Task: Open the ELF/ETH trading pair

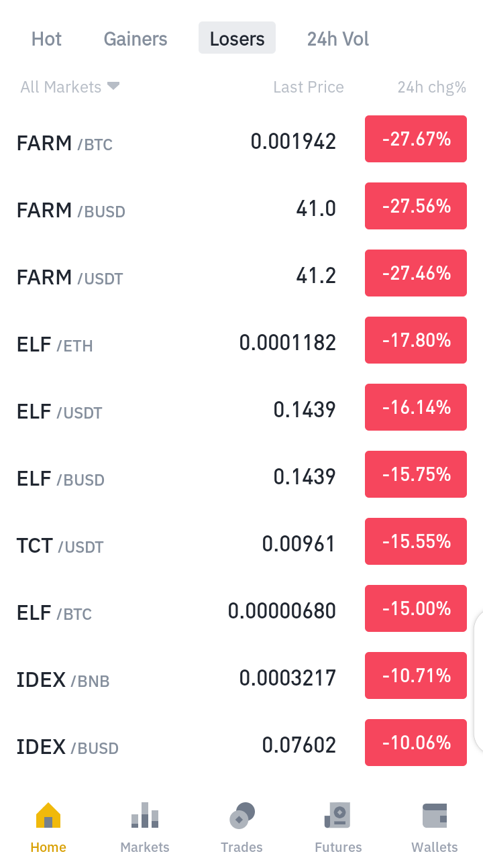Action: (241, 343)
